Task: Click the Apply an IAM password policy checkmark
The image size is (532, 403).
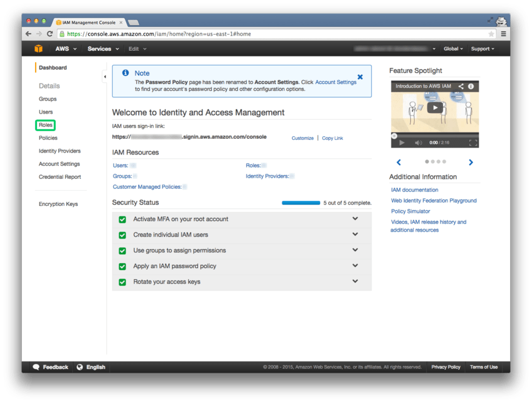Action: pos(122,266)
